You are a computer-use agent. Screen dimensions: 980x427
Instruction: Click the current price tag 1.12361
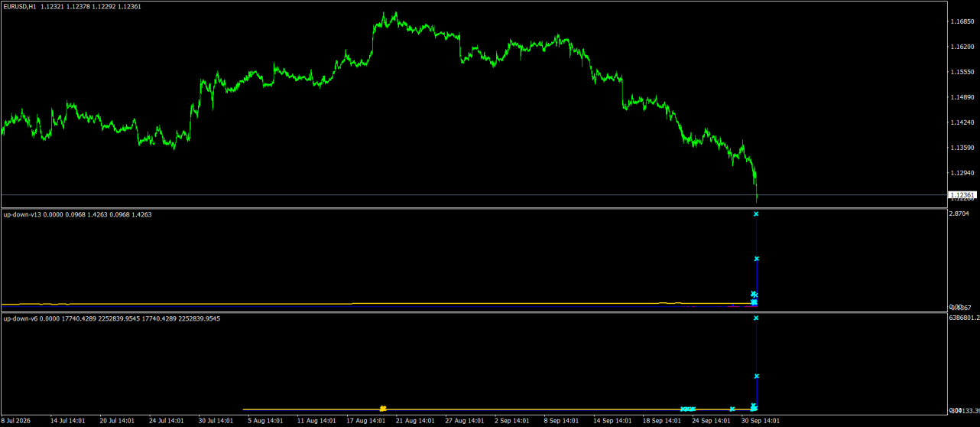tap(962, 195)
